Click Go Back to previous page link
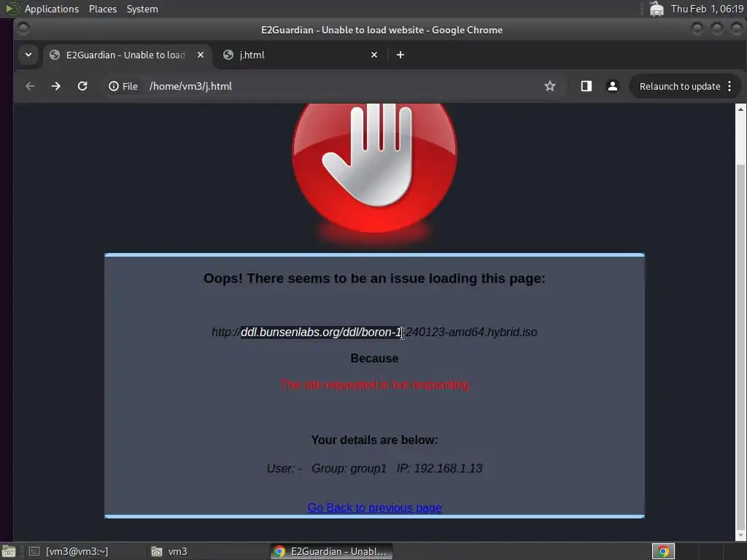 click(374, 507)
